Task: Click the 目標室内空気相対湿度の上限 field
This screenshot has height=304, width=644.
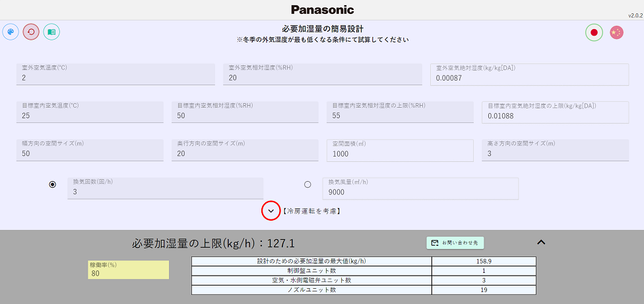Action: click(x=400, y=116)
